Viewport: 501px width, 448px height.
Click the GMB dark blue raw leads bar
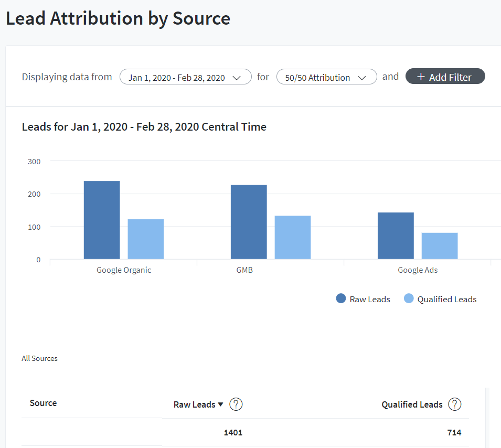249,222
